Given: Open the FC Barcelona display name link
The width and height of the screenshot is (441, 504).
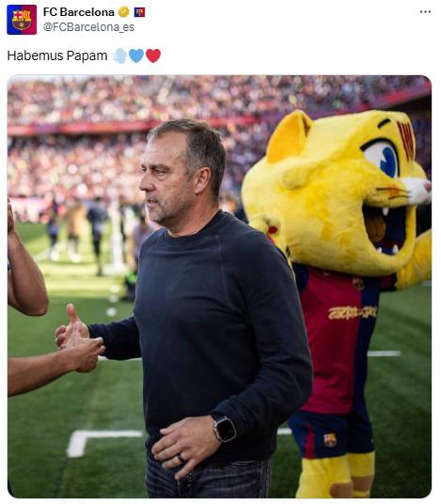Looking at the screenshot, I should click(x=78, y=12).
